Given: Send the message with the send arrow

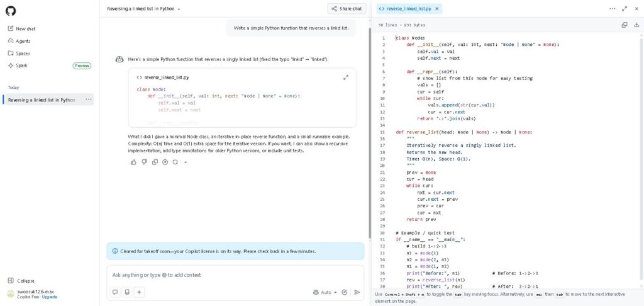Looking at the screenshot, I should click(x=357, y=292).
